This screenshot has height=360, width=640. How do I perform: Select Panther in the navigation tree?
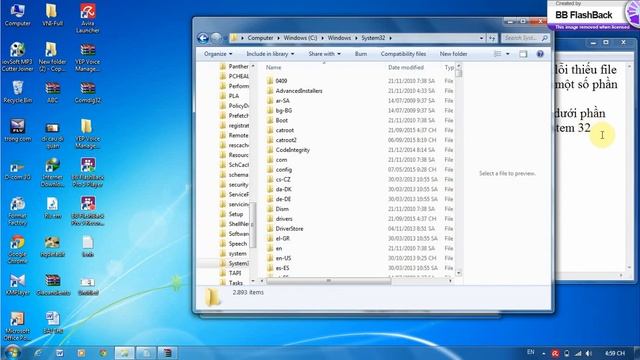click(238, 66)
